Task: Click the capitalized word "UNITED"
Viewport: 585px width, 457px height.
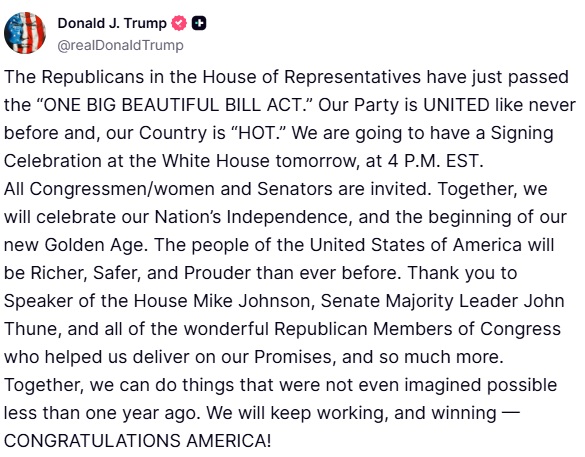Action: point(456,105)
